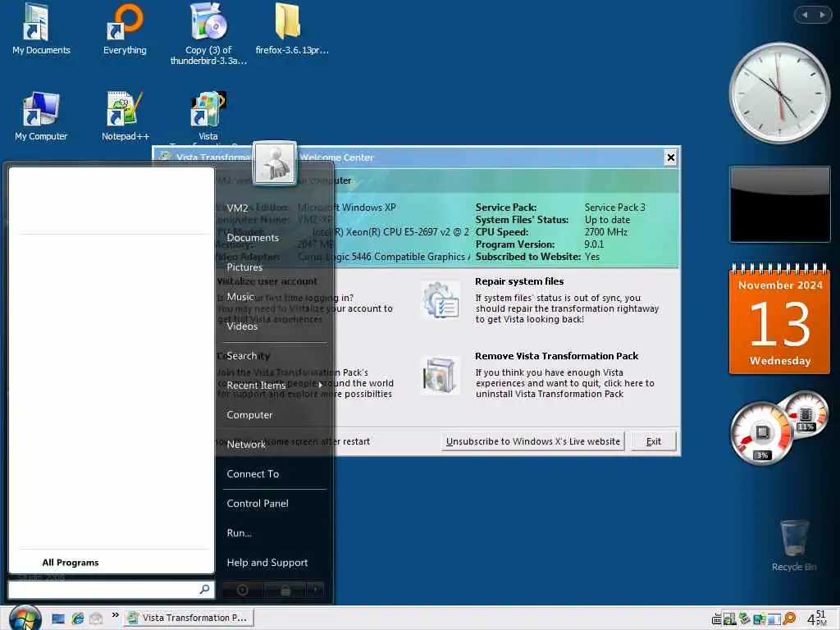Click the CPU meter sidebar gadget
This screenshot has width=840, height=630.
779,427
